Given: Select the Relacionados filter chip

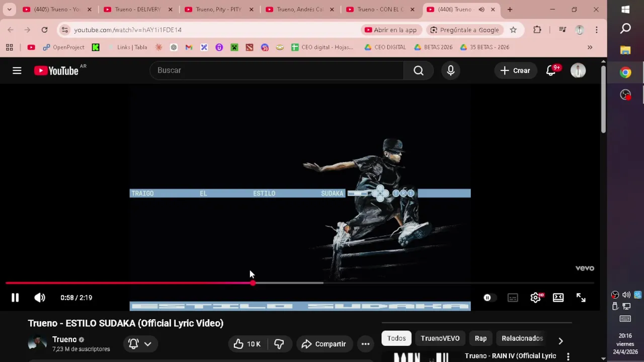Looking at the screenshot, I should [522, 338].
